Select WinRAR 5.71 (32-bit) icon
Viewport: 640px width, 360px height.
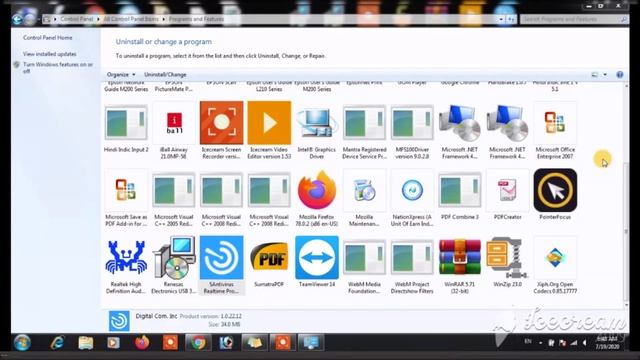[x=460, y=258]
